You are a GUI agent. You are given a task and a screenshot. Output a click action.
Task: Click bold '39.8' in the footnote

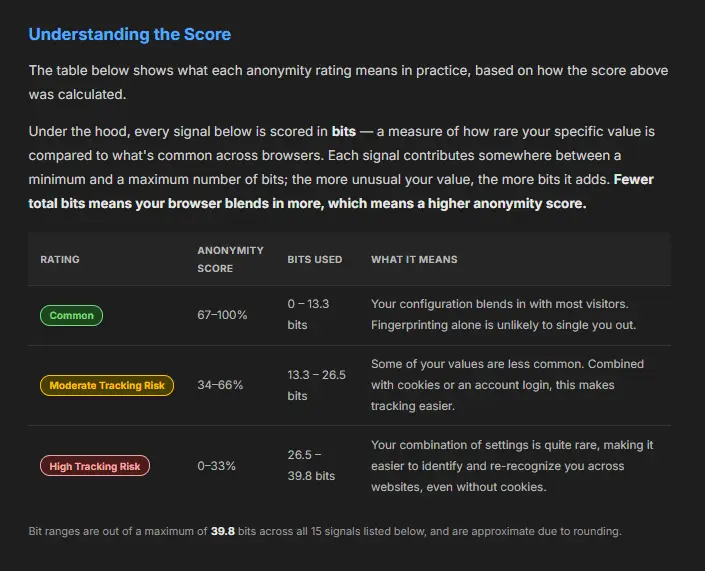tap(223, 531)
